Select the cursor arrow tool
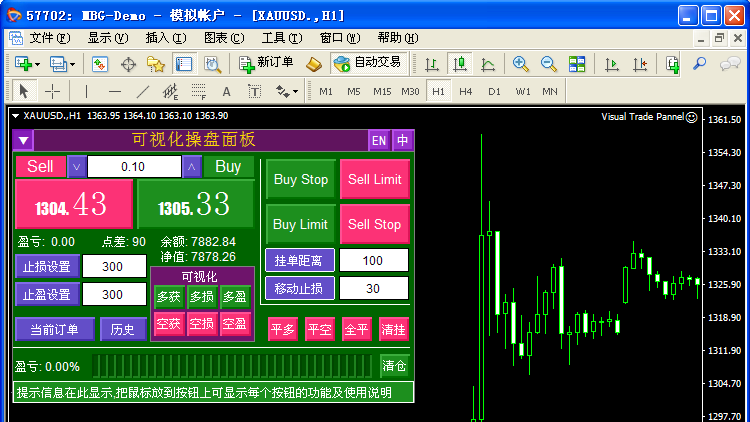This screenshot has width=750, height=422. coord(23,91)
